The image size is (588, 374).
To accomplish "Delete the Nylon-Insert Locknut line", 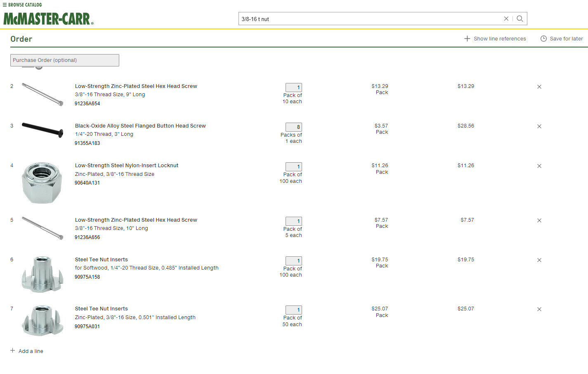I will pyautogui.click(x=539, y=166).
